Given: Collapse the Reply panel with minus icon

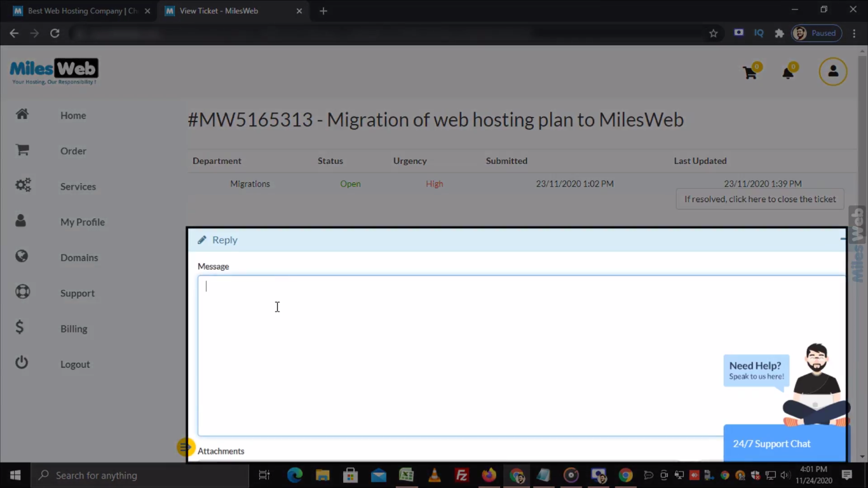Looking at the screenshot, I should pos(843,240).
